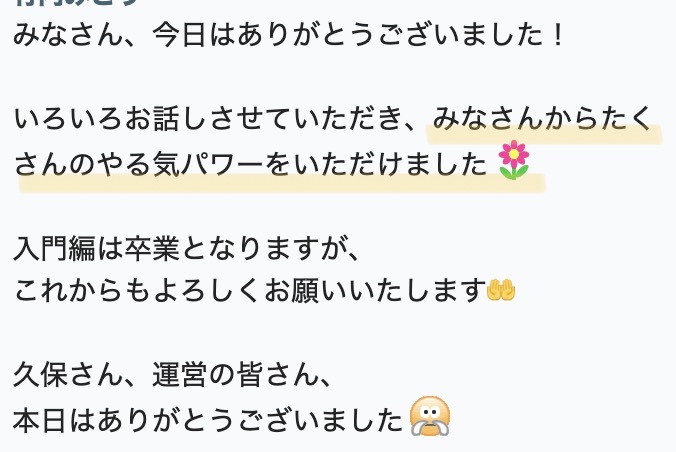The height and width of the screenshot is (452, 676).
Task: Click the line これからもよろしくお願いいたします
Action: tap(250, 290)
